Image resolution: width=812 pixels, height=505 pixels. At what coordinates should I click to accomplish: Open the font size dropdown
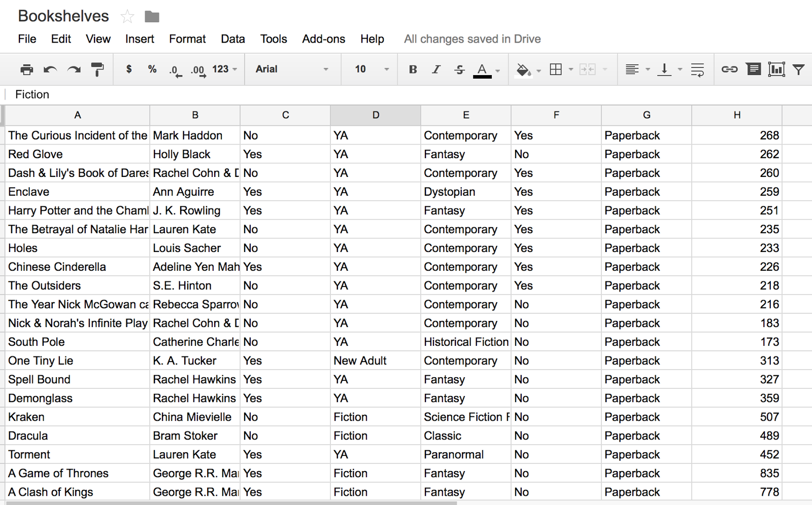372,69
